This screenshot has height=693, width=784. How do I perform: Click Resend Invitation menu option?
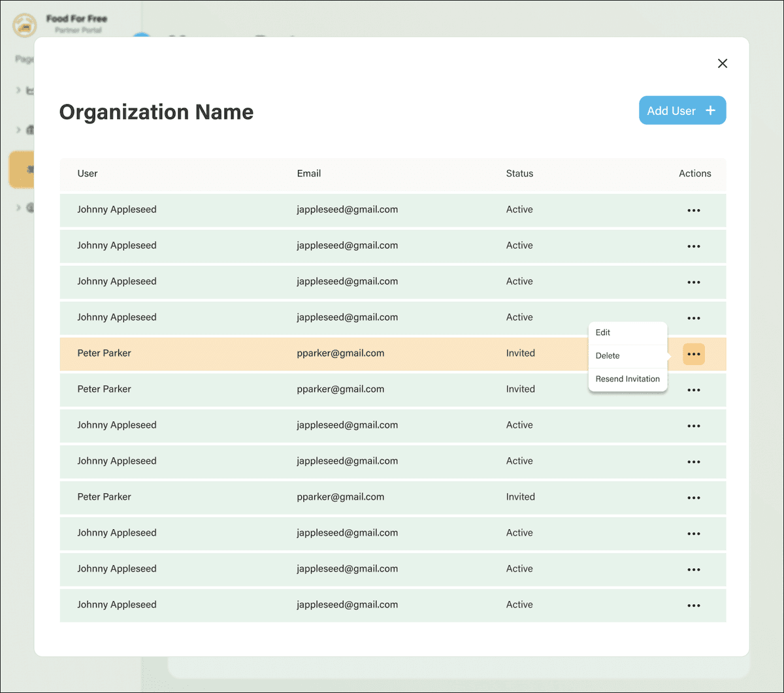pos(627,379)
